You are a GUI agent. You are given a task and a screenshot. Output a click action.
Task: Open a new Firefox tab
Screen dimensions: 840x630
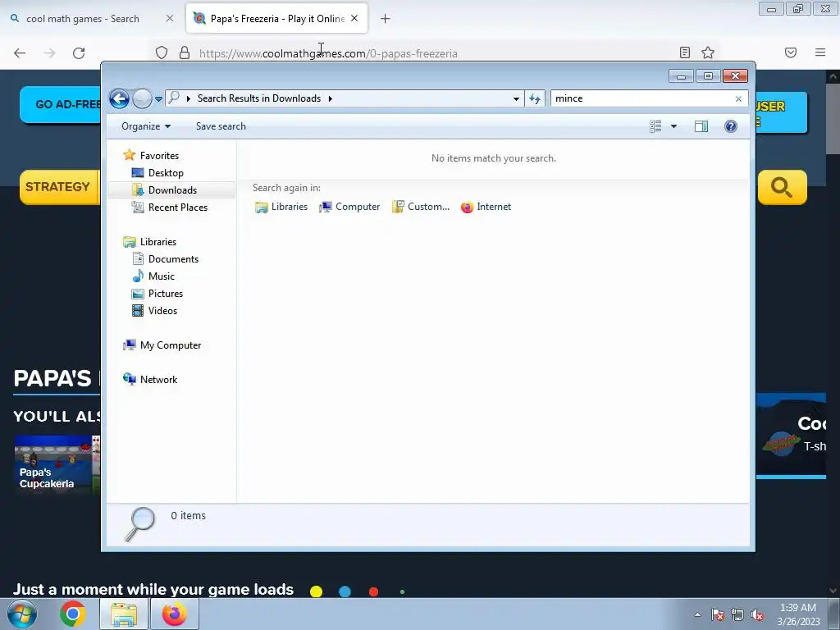[386, 19]
